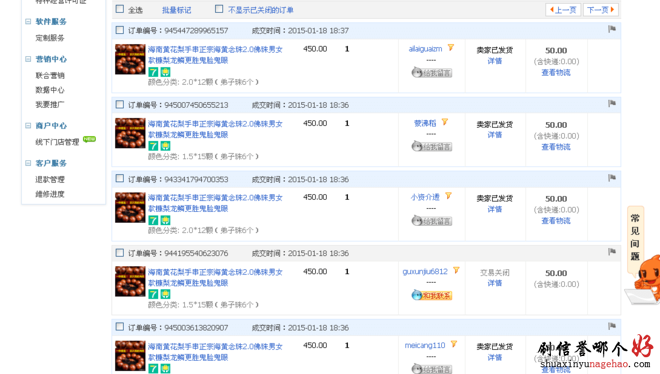Select checkbox for order 944195540623076
The width and height of the screenshot is (660, 374).
click(120, 252)
